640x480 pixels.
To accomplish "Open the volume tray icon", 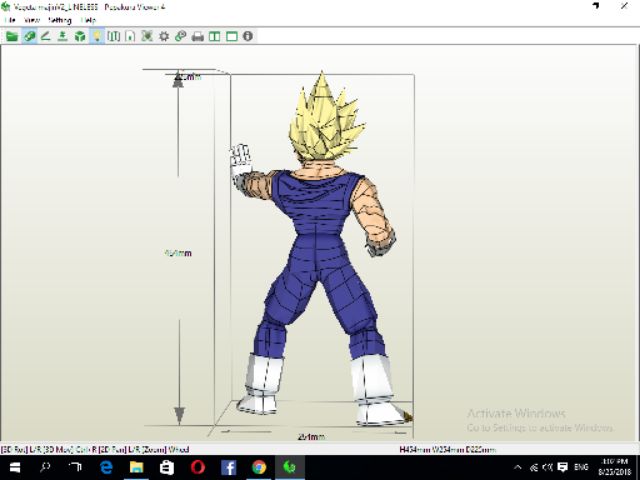I will point(548,467).
